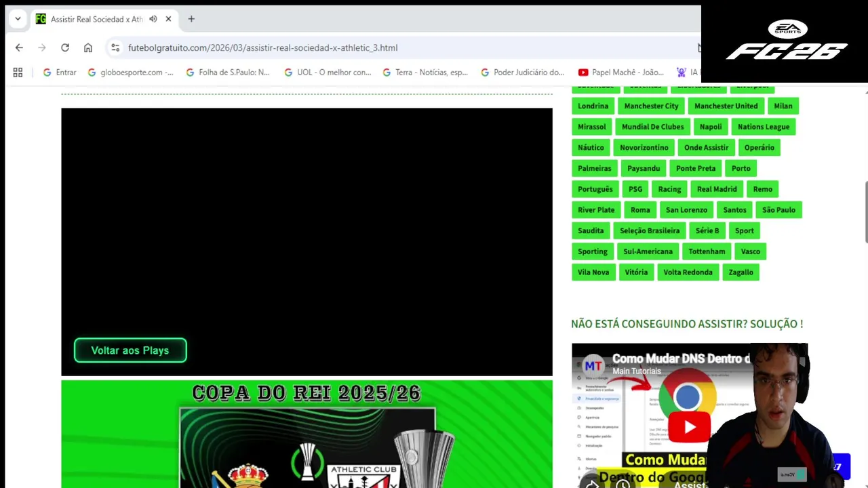Select the Nations League tag
The width and height of the screenshot is (868, 488).
click(x=764, y=127)
